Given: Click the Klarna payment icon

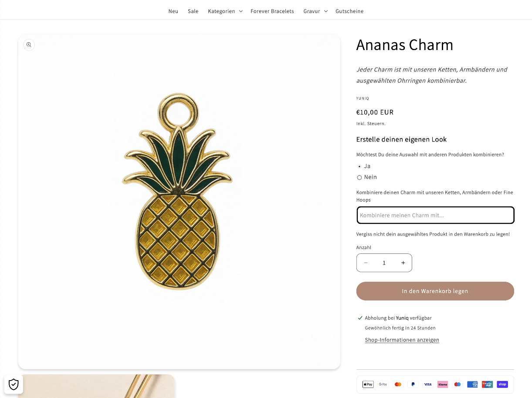Looking at the screenshot, I should (x=443, y=385).
